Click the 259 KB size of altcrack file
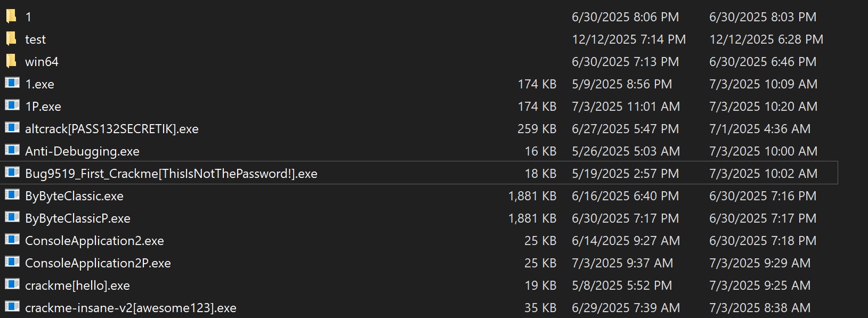Image resolution: width=868 pixels, height=318 pixels. (x=537, y=129)
